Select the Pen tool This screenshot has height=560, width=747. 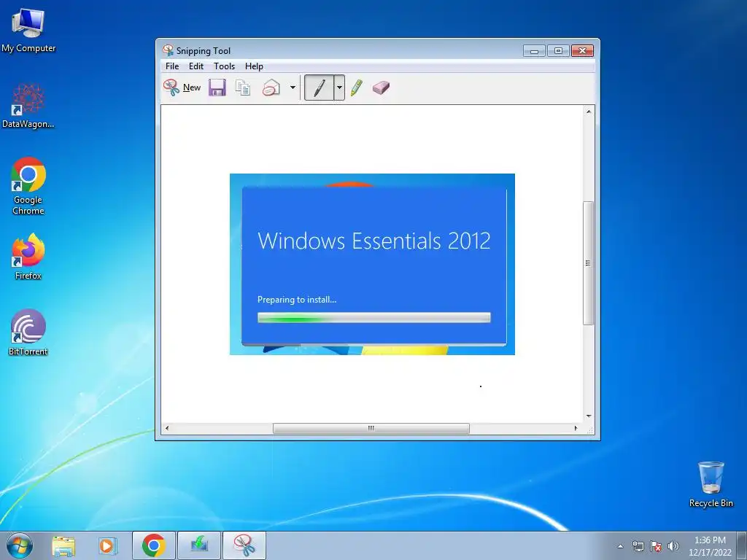point(320,87)
